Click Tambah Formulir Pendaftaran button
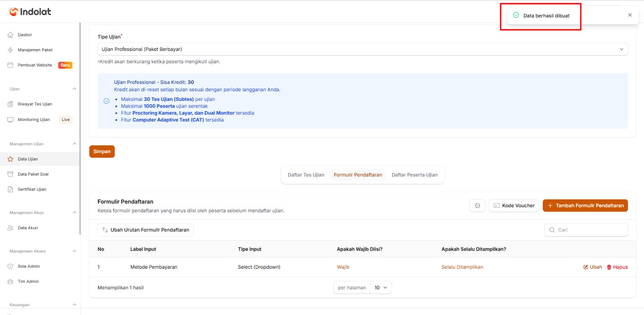 pos(585,205)
